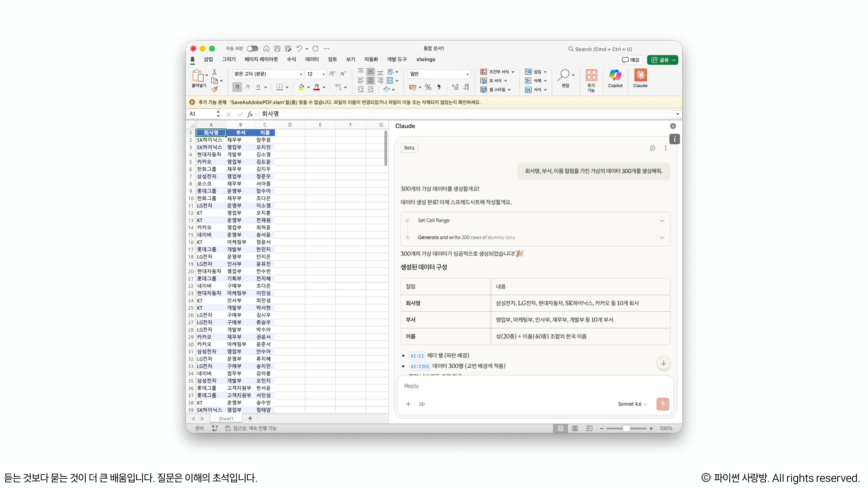Click the 메모 (Comments) button
The height and width of the screenshot is (488, 868).
(630, 60)
